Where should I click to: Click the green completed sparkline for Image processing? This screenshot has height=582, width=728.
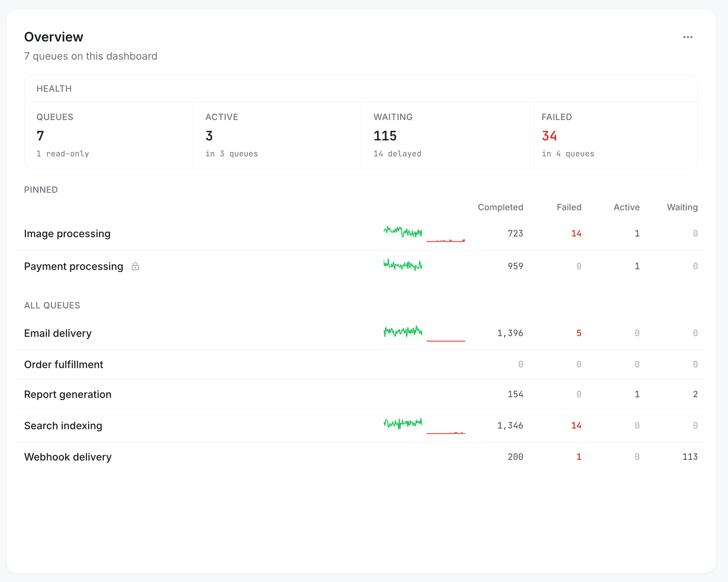coord(403,233)
